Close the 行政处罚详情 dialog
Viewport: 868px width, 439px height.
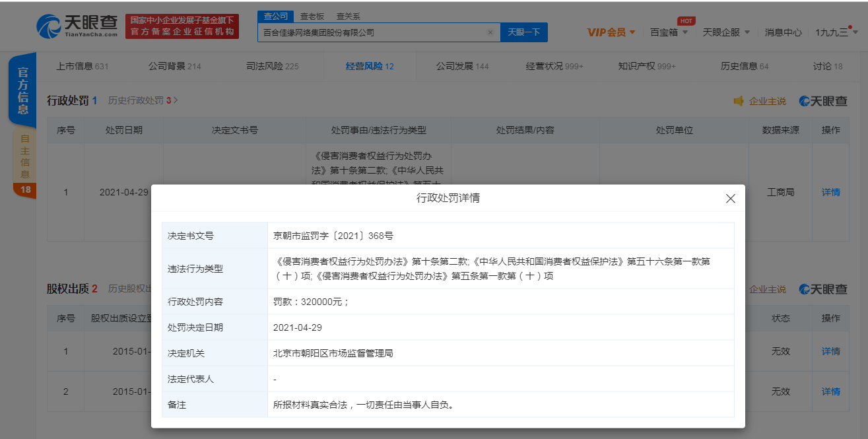pyautogui.click(x=730, y=198)
